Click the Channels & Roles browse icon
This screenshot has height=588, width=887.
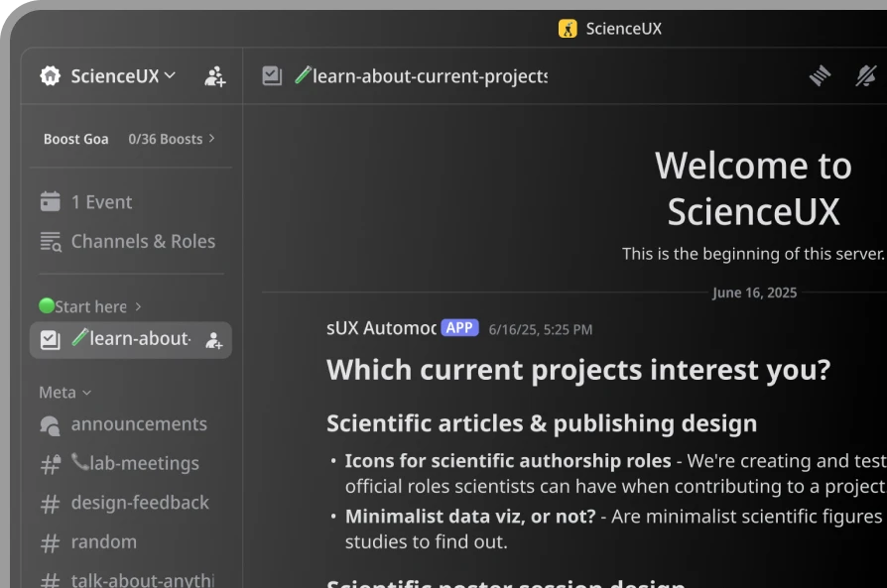[51, 241]
